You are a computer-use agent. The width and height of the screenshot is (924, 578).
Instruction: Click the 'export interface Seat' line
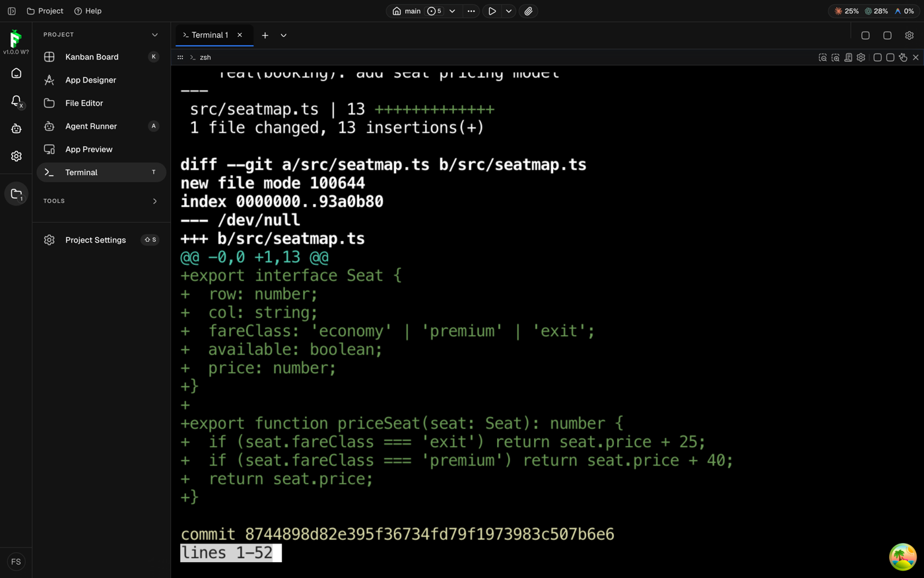tap(291, 275)
